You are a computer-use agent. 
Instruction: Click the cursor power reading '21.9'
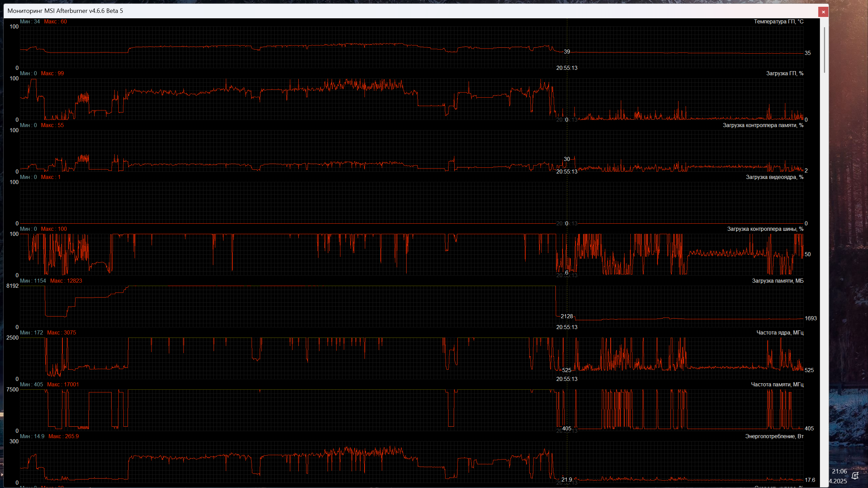point(567,480)
